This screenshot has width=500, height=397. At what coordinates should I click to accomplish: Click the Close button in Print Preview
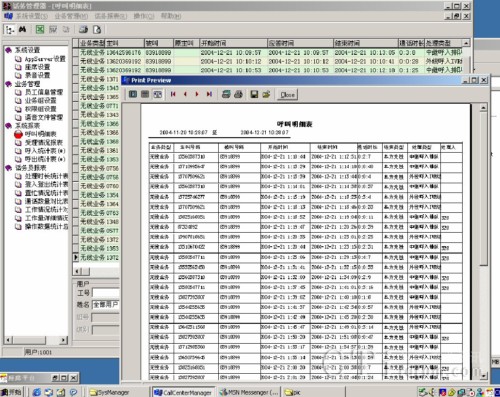coord(287,95)
